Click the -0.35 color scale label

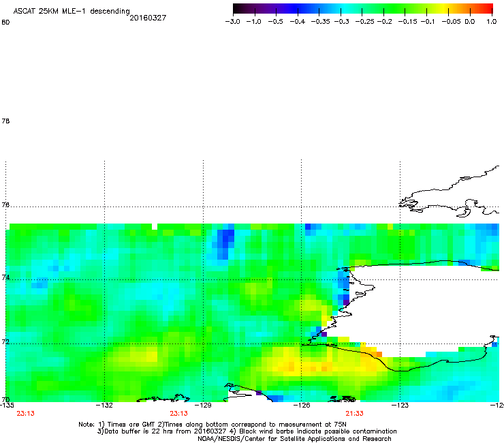[320, 22]
